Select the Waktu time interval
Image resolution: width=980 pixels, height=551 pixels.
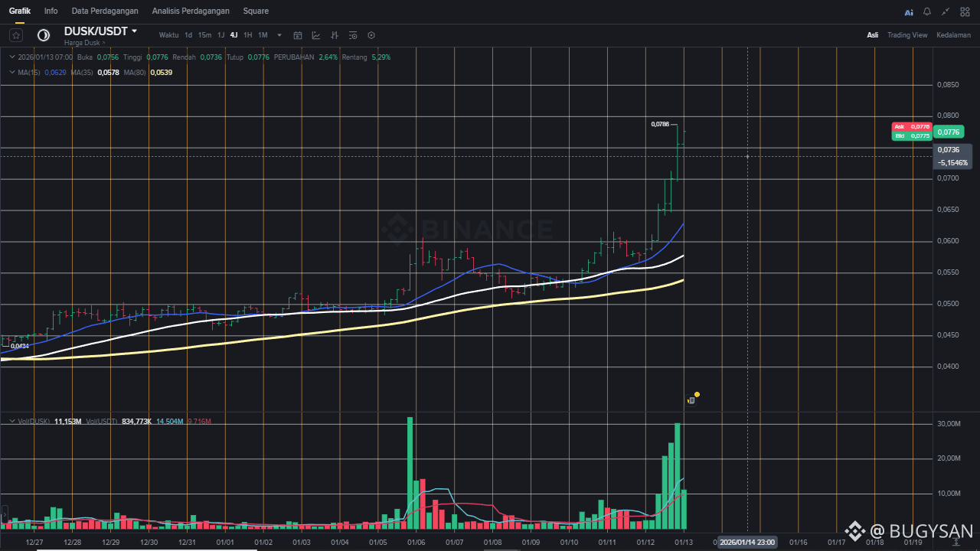pyautogui.click(x=168, y=35)
